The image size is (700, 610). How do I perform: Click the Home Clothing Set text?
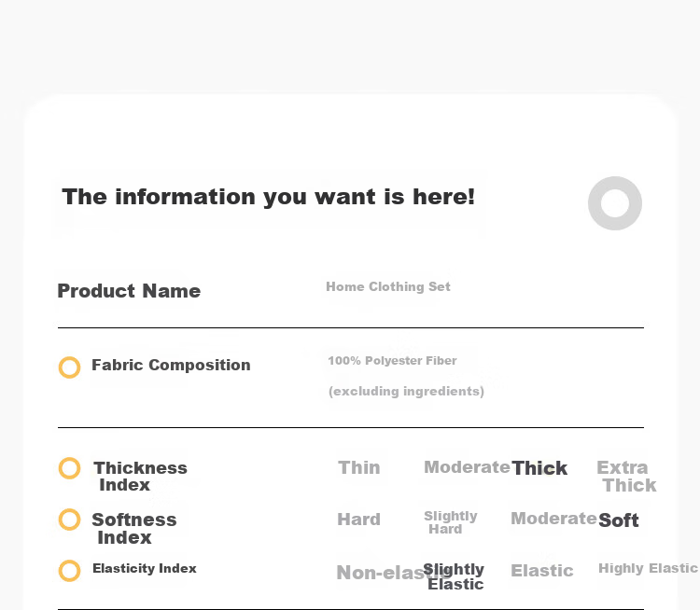(388, 286)
